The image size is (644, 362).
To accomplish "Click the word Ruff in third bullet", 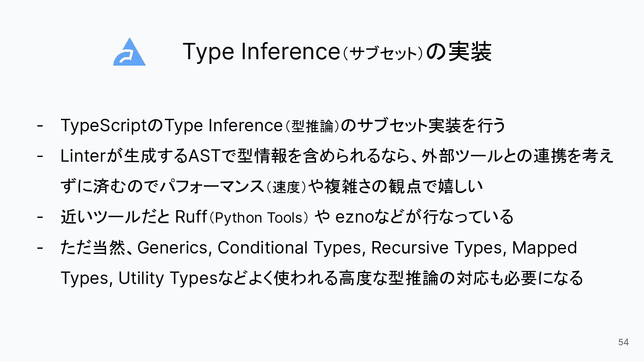I will [191, 217].
